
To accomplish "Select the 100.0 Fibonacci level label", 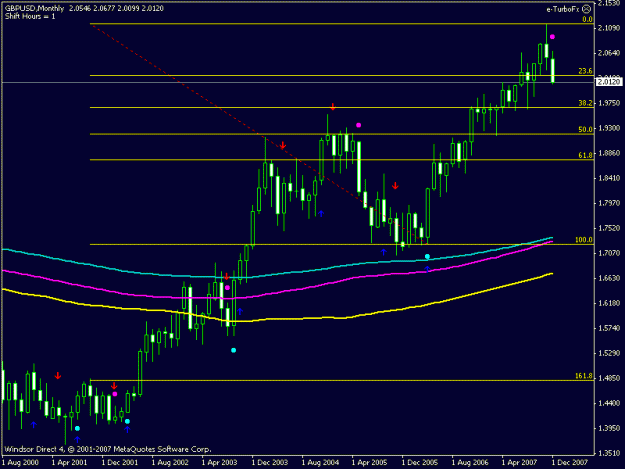I will (584, 240).
